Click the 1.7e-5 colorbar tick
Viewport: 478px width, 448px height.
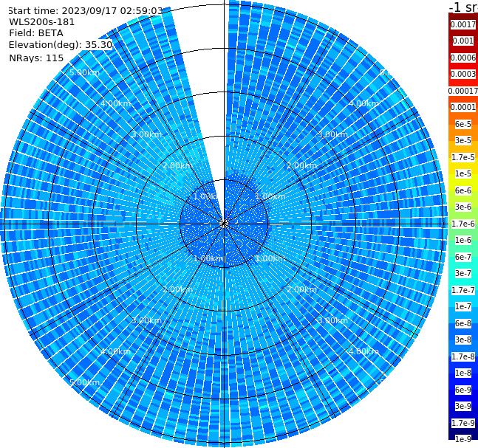click(463, 157)
